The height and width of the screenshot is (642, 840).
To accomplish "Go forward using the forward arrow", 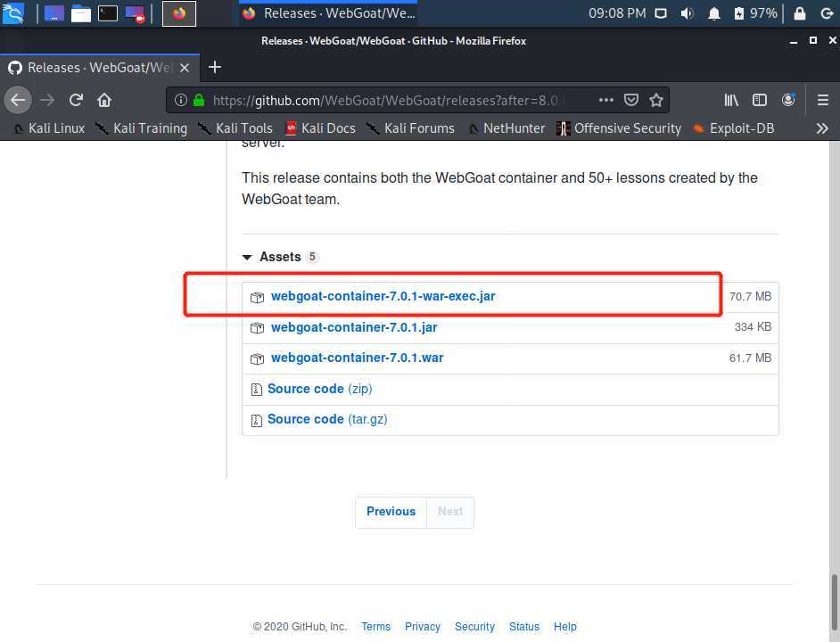I will coord(47,100).
